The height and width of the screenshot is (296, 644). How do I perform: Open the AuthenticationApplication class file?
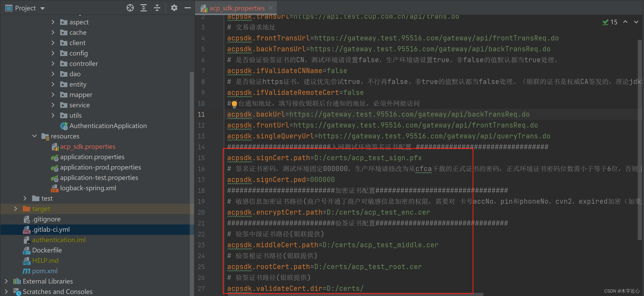108,126
